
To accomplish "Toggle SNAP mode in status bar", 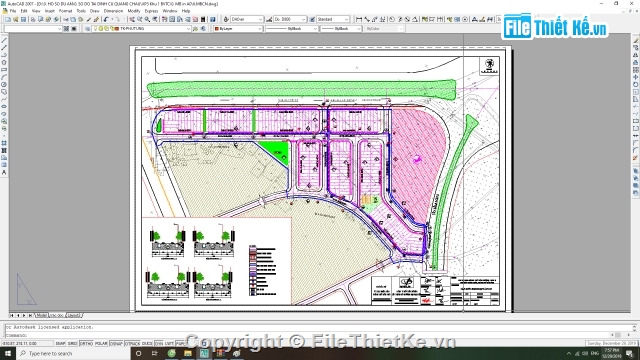I will point(60,344).
